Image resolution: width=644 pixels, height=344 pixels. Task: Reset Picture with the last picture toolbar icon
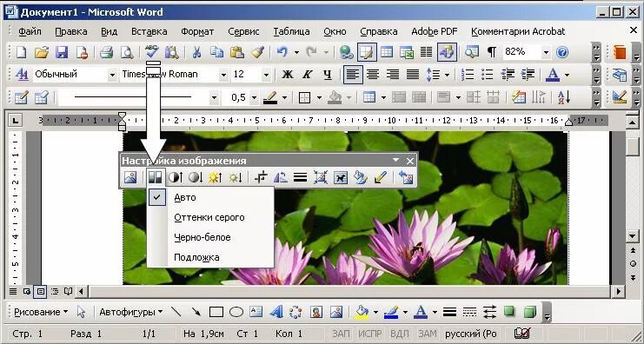pos(405,178)
